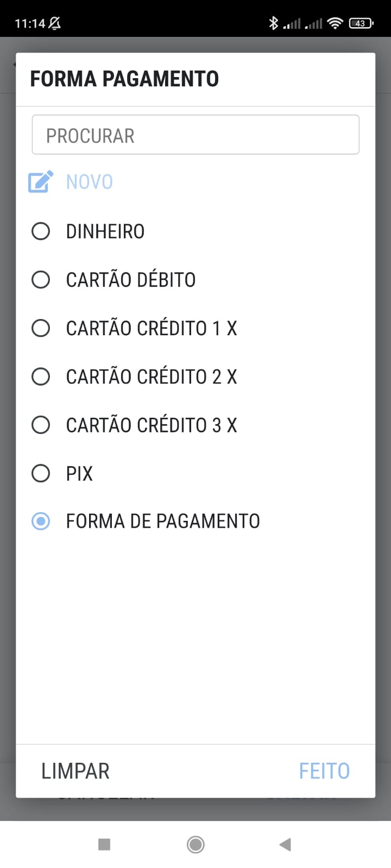Select CARTÃO CRÉDITO 3 X radio button
The height and width of the screenshot is (868, 391).
pos(41,425)
